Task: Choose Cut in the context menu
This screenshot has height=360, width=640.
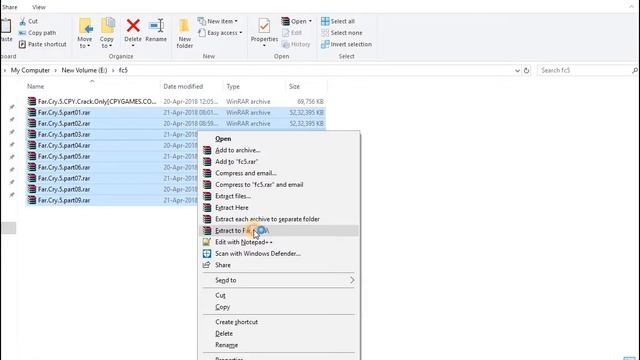Action: coord(279,295)
